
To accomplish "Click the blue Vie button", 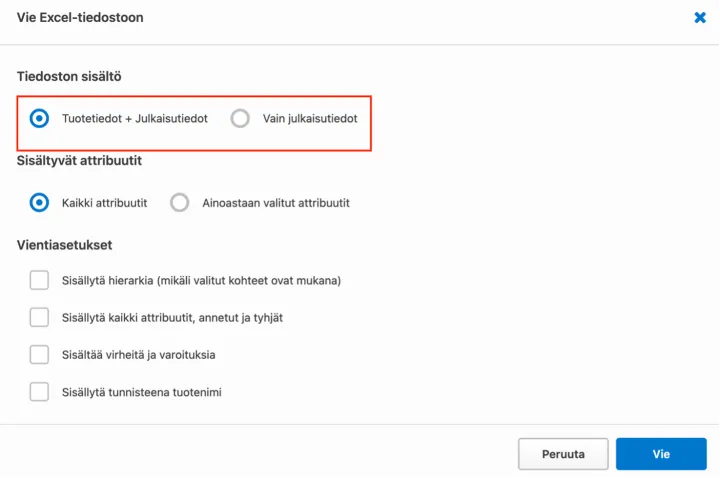I will tap(661, 454).
